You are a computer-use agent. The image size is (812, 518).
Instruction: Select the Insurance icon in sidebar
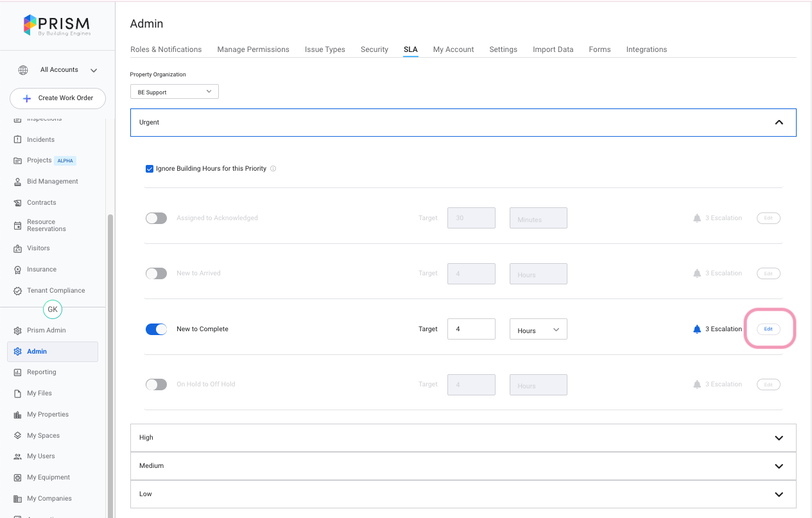(18, 270)
